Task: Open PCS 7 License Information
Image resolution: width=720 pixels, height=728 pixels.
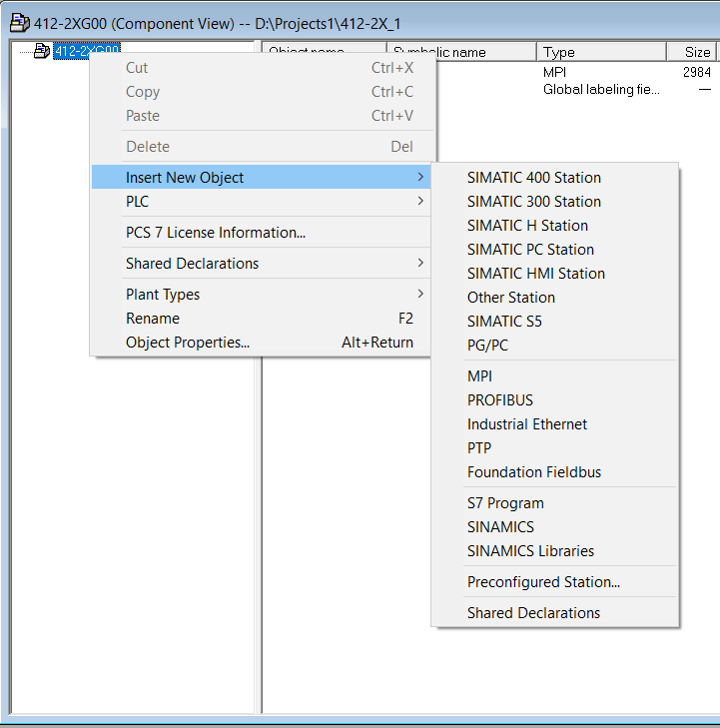Action: (x=262, y=232)
